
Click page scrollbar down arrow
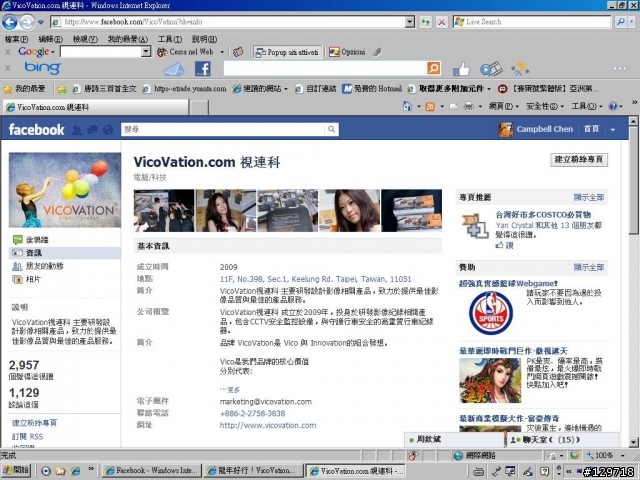pos(633,442)
